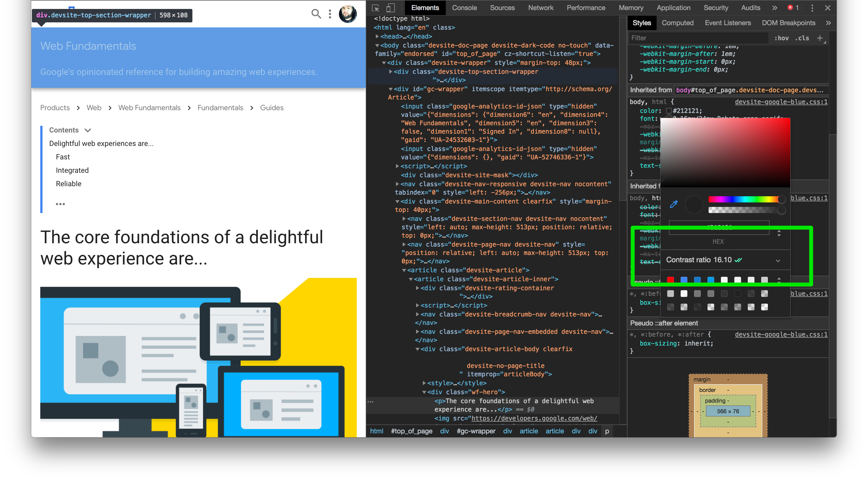Click the hue slider handle

[781, 199]
